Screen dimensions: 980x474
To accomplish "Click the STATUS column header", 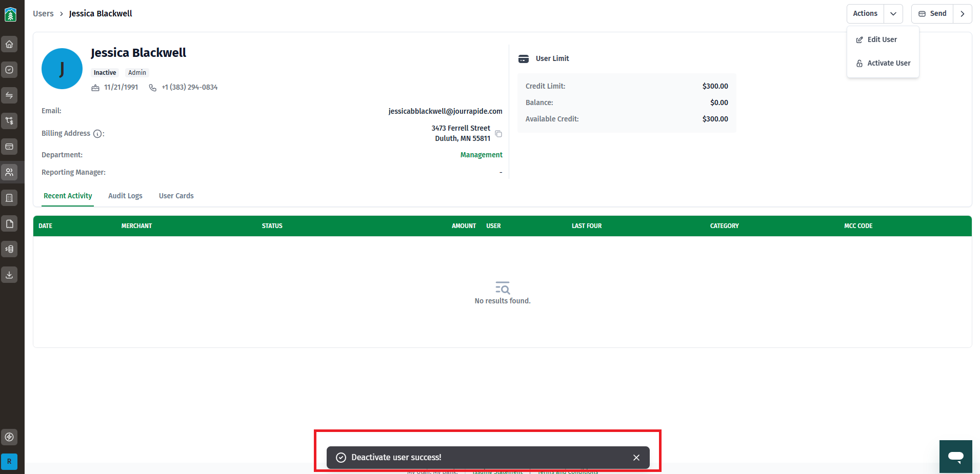I will [272, 226].
